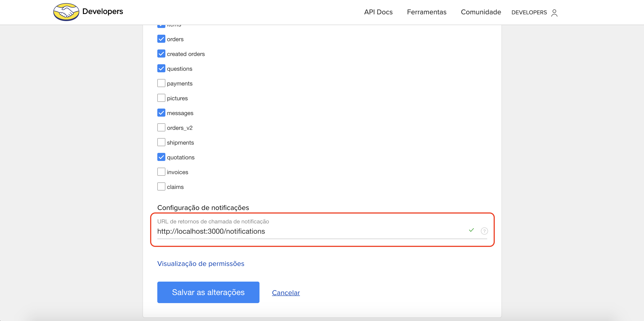Untick the messages checkbox
Screen dimensions: 644x321
pyautogui.click(x=161, y=113)
